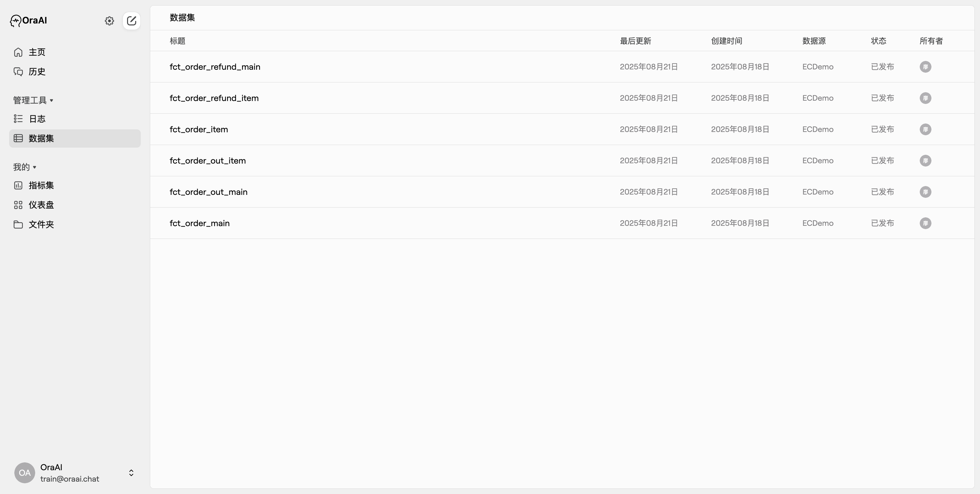Click owner avatar for fct_order_refund_main

click(x=925, y=67)
